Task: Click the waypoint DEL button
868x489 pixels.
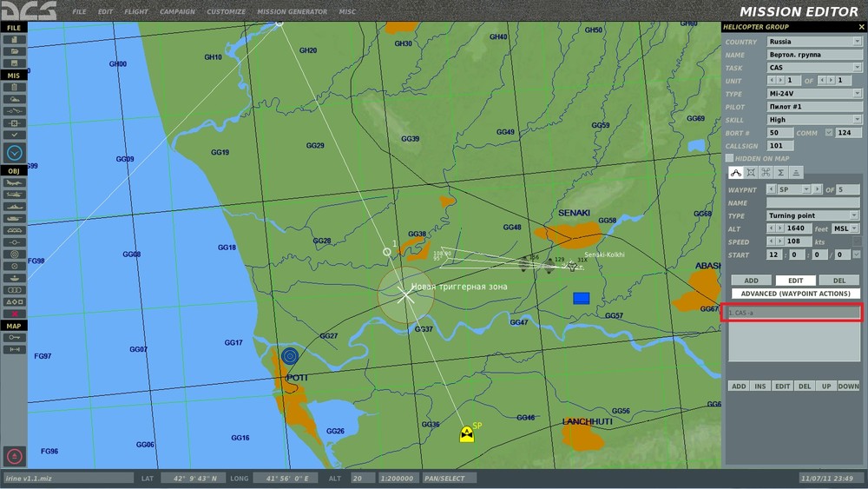Action: point(839,281)
